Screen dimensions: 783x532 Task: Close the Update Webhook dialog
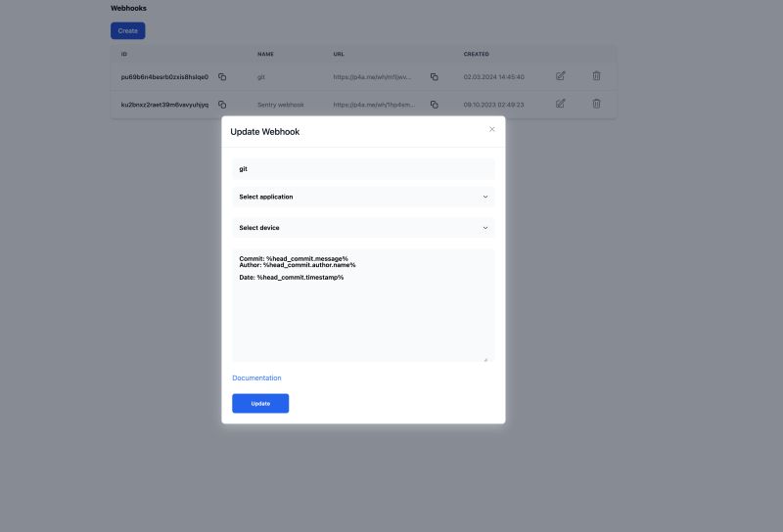pos(492,129)
